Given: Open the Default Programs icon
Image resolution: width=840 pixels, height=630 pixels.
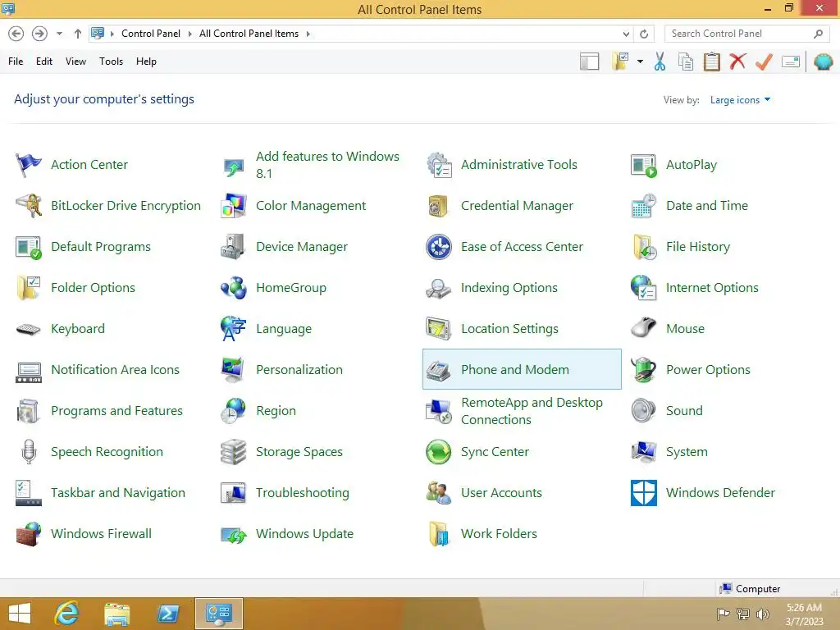Looking at the screenshot, I should [x=29, y=247].
